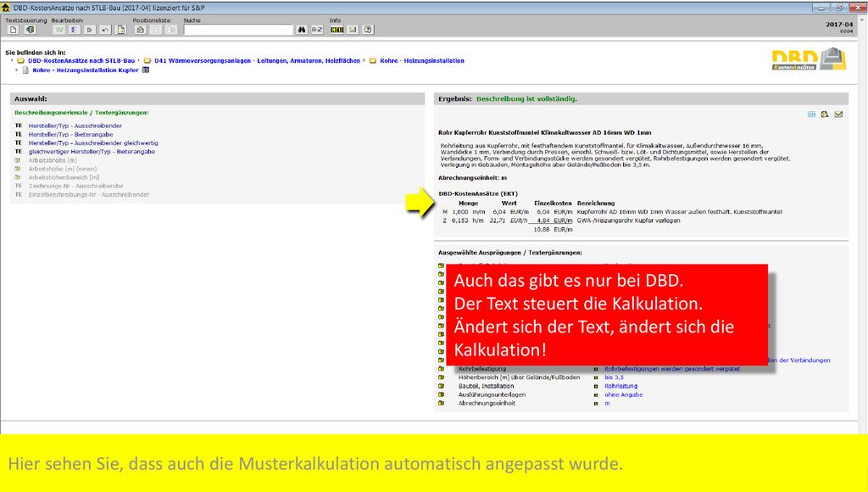Click the yellow NEU info icon
The height and width of the screenshot is (492, 868).
(x=337, y=30)
